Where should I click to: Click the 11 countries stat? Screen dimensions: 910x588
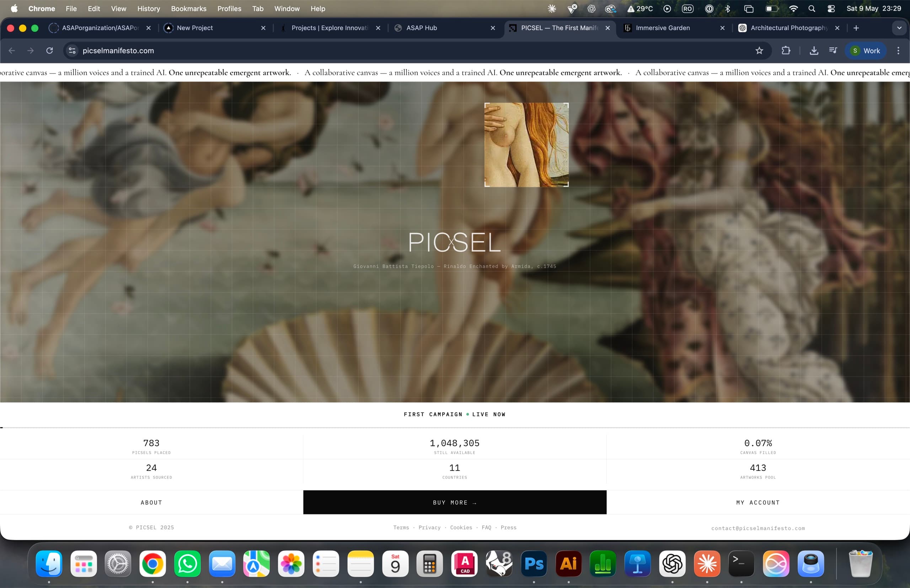tap(455, 471)
